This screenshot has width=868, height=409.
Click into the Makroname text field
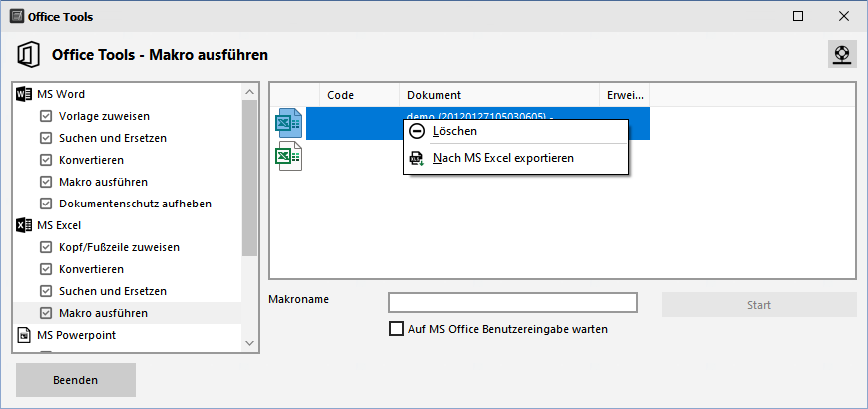click(x=513, y=302)
